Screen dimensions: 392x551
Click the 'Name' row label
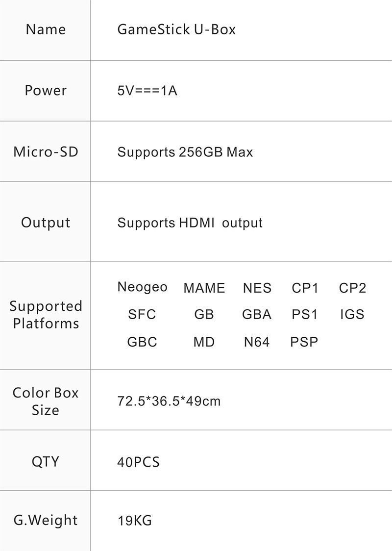[46, 29]
